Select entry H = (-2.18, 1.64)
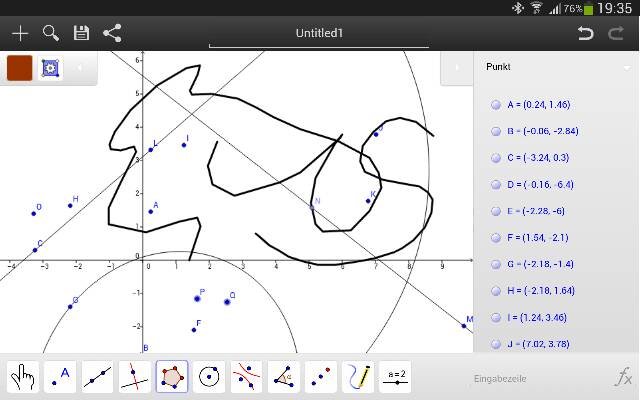 pyautogui.click(x=541, y=291)
